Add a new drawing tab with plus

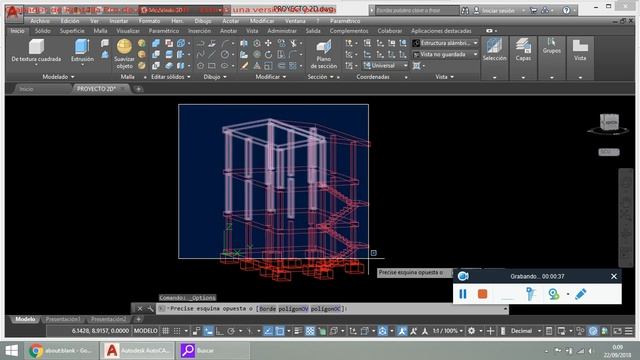tap(138, 89)
